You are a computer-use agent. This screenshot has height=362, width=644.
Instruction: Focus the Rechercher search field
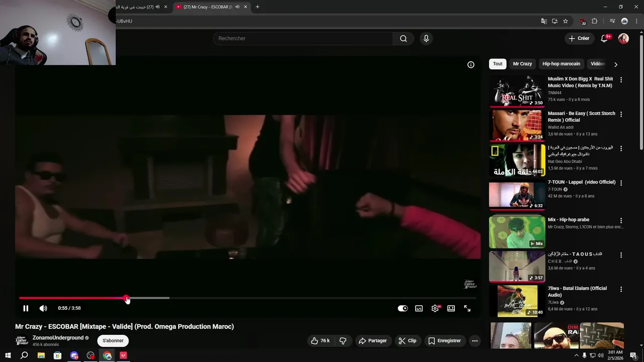(x=303, y=39)
